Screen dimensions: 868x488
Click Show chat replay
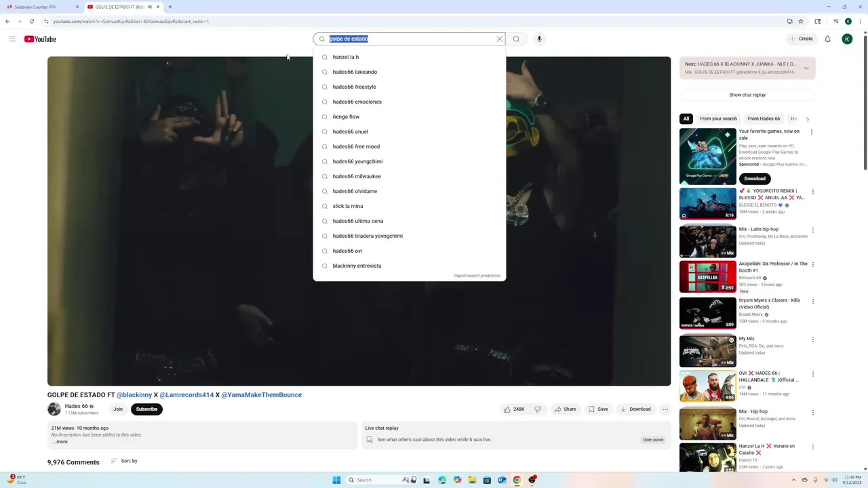pyautogui.click(x=747, y=95)
